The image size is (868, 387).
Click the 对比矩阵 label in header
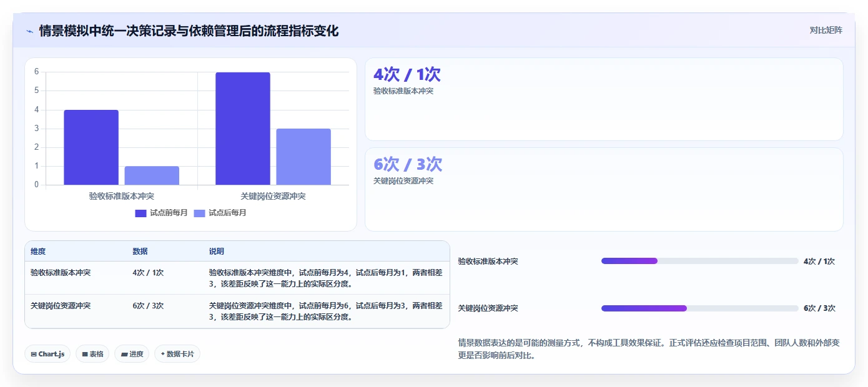coord(826,30)
